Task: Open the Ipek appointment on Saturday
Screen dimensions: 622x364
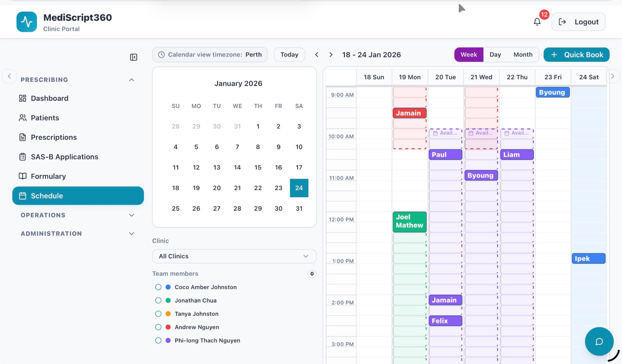Action: [588, 259]
